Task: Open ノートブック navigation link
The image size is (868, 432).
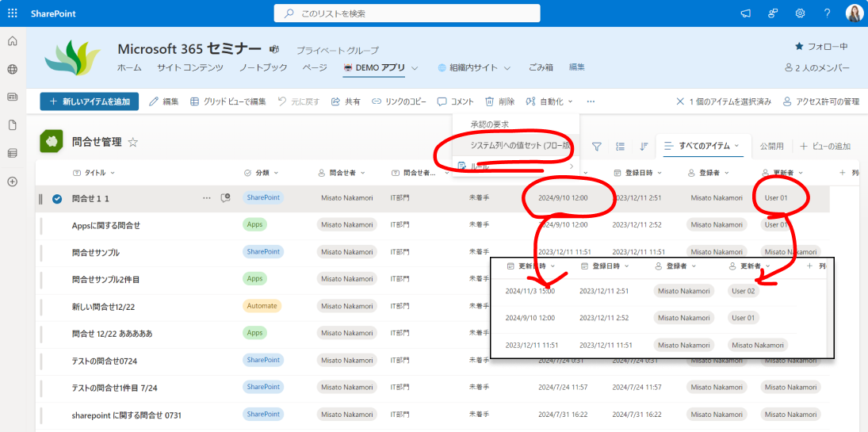Action: 263,67
